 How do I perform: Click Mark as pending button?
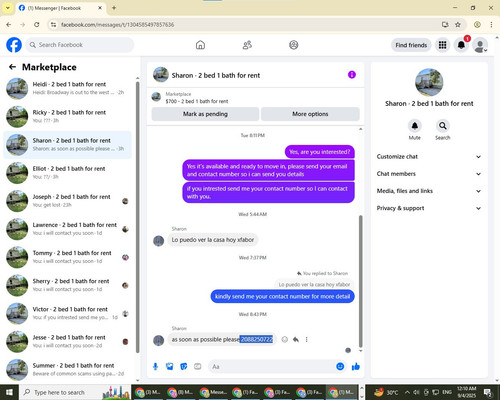pyautogui.click(x=205, y=114)
